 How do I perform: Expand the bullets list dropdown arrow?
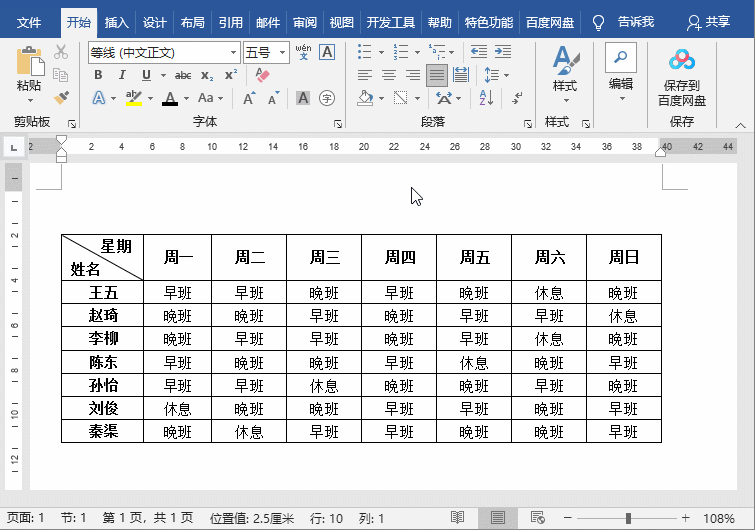pos(381,52)
